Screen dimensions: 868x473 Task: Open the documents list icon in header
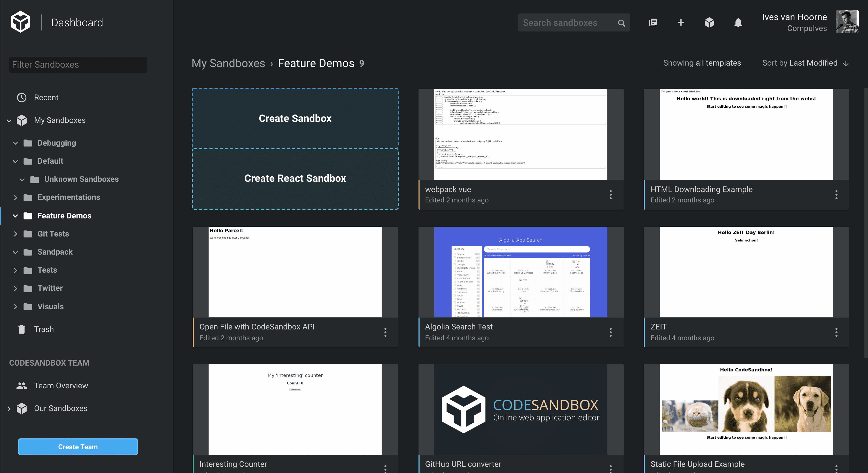[x=653, y=22]
